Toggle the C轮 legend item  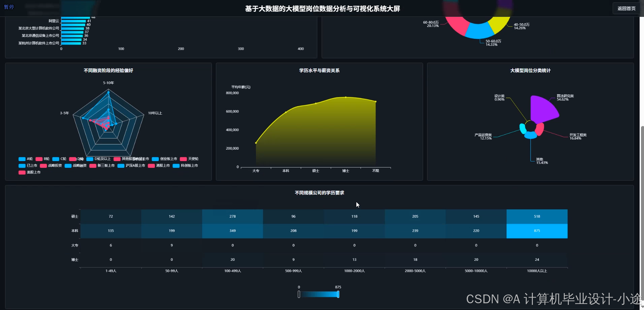tap(59, 159)
